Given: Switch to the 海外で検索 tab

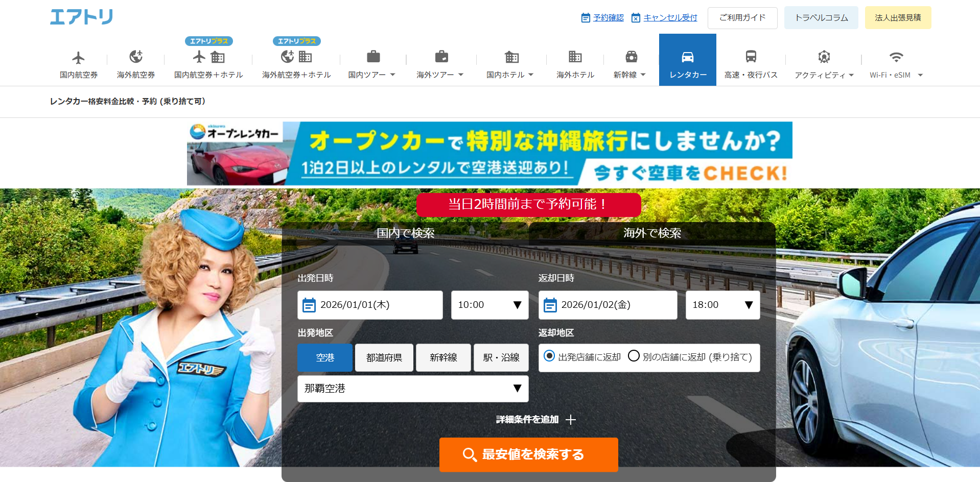Looking at the screenshot, I should click(x=652, y=233).
